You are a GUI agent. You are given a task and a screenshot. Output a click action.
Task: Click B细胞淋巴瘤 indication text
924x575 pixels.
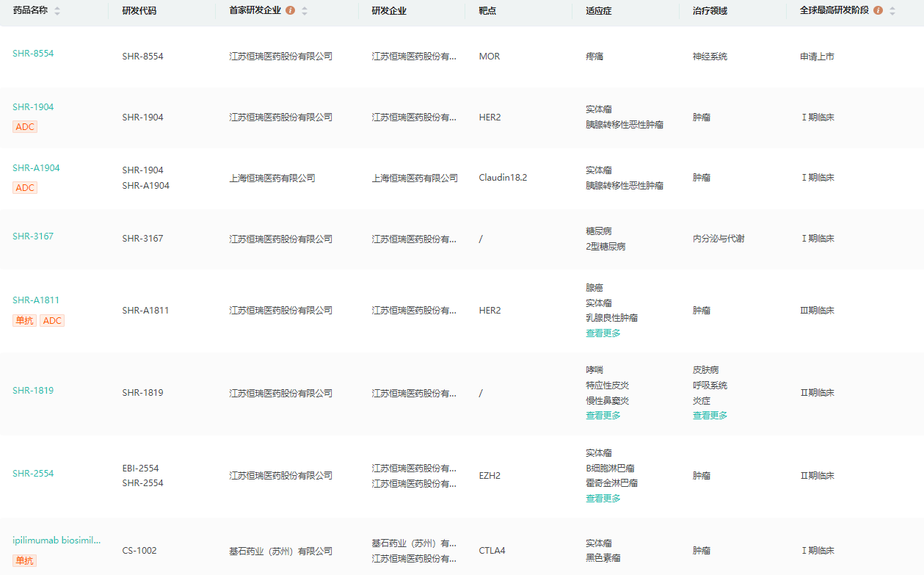[610, 469]
